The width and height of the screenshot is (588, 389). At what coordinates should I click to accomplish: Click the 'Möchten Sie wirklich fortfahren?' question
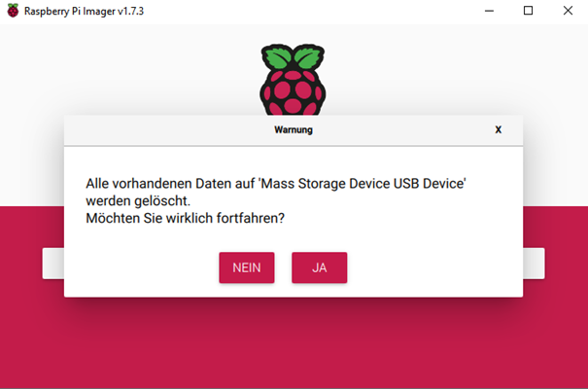[186, 218]
